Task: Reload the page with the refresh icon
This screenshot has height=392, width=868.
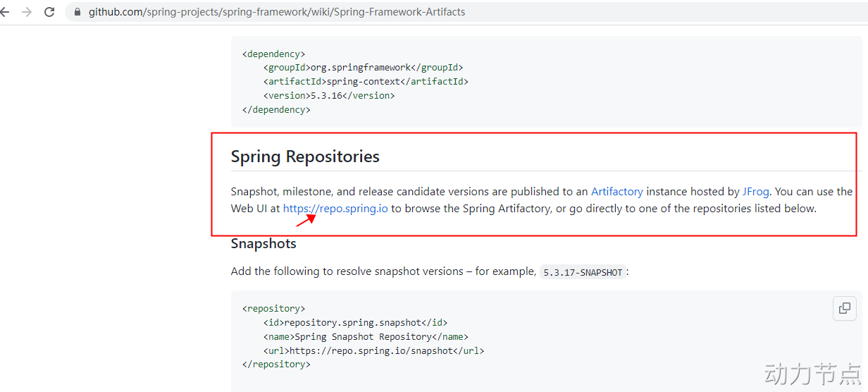Action: 49,12
